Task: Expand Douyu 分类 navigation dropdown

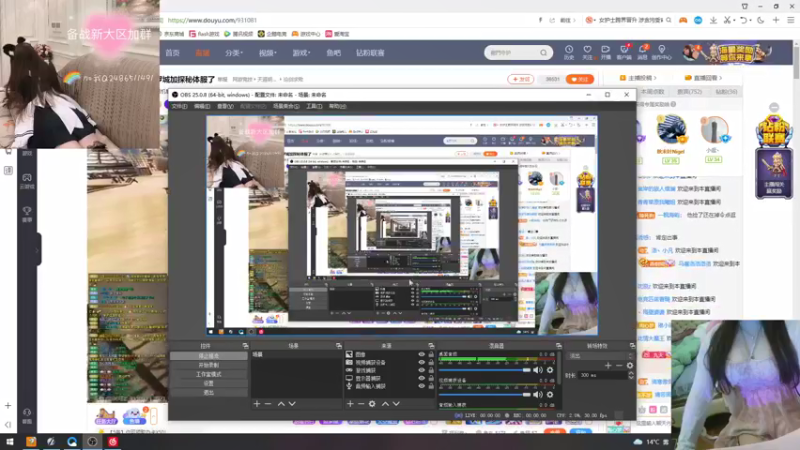Action: click(x=234, y=53)
